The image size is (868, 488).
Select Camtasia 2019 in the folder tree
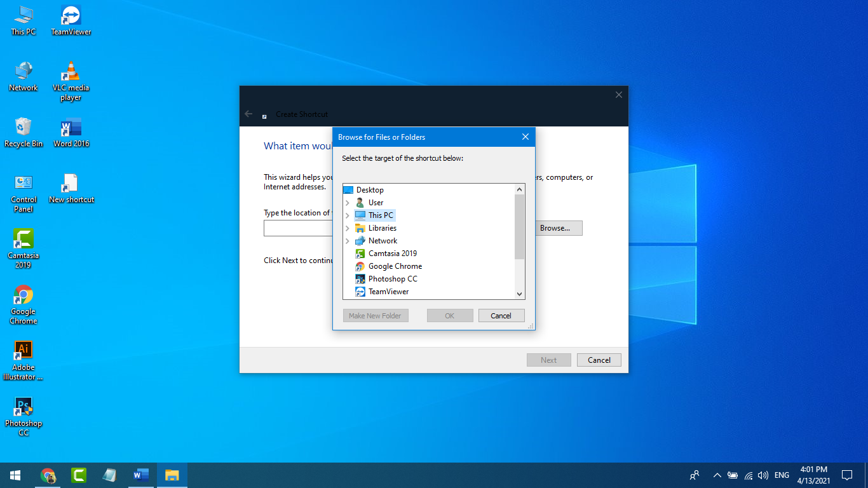click(x=392, y=254)
